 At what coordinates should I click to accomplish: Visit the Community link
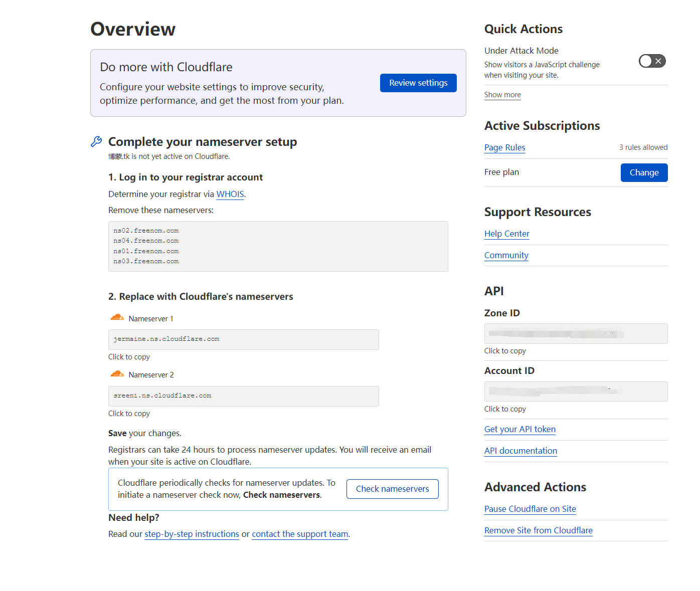(506, 255)
